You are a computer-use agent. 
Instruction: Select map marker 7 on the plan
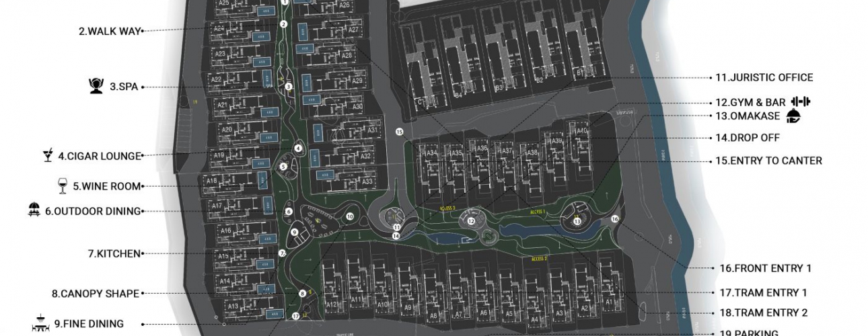pos(283,253)
